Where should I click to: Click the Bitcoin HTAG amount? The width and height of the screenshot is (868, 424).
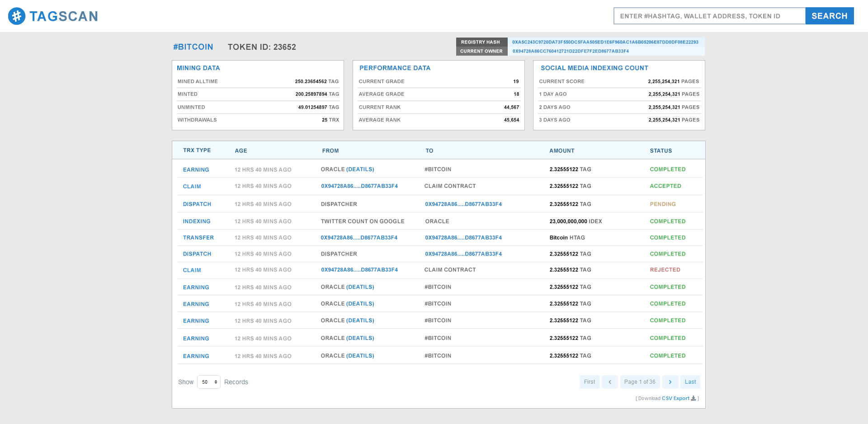point(567,238)
